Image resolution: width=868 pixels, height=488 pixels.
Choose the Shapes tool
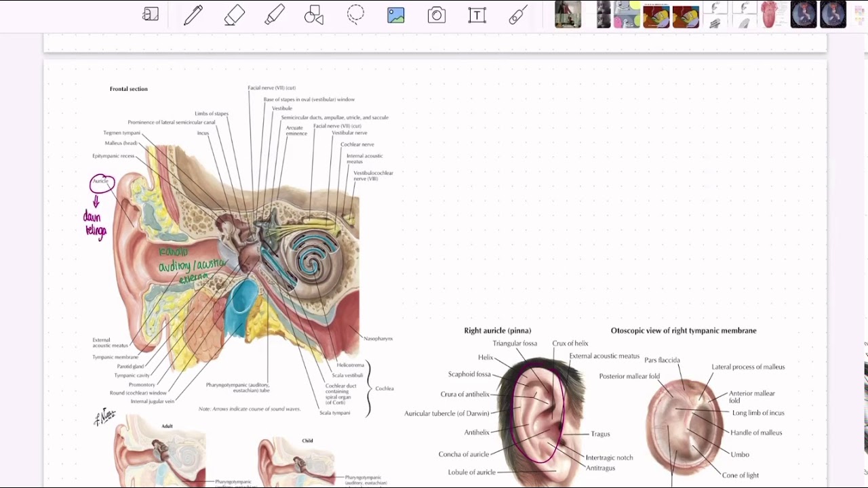click(x=314, y=15)
